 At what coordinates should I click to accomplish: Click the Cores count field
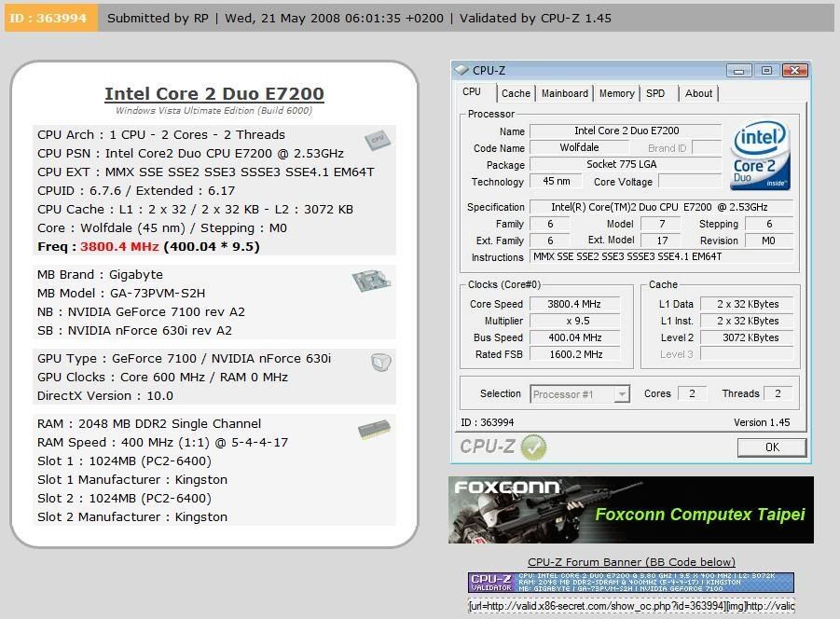[692, 393]
